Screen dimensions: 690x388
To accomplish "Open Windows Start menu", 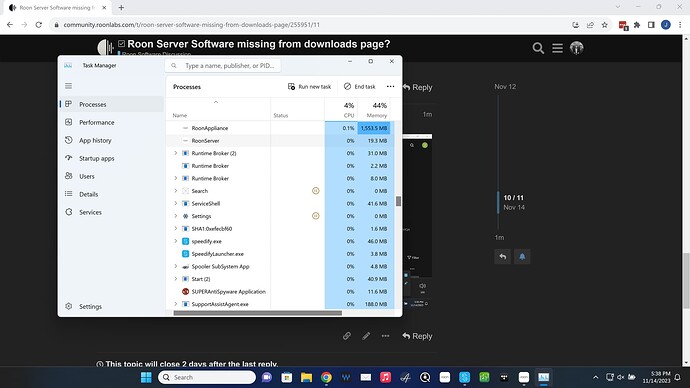I will click(146, 377).
